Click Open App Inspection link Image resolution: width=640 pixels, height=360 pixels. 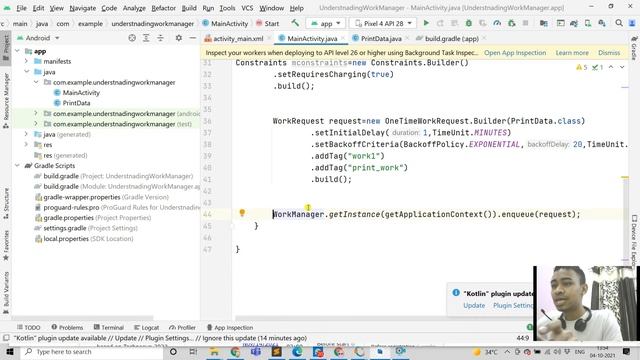[515, 53]
